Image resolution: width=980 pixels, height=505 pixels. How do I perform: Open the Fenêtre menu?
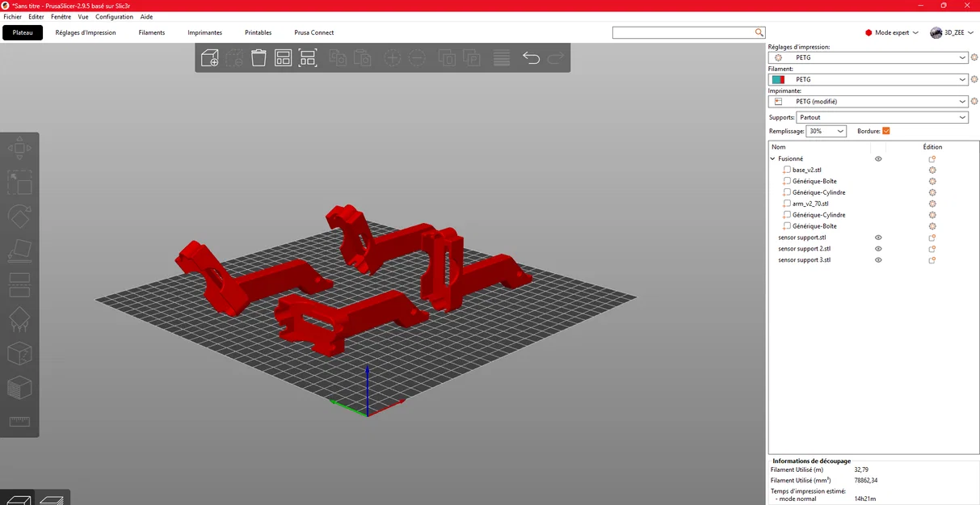61,17
